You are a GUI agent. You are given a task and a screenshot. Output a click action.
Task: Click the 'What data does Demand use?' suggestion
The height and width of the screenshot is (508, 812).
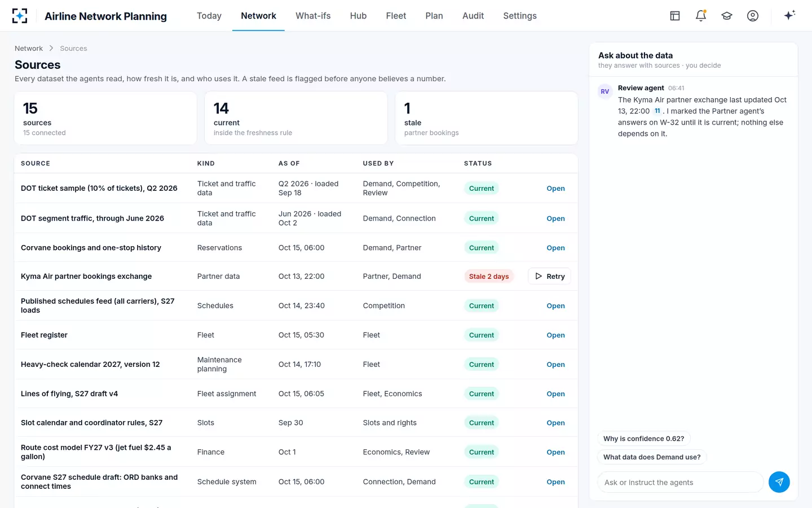(652, 457)
